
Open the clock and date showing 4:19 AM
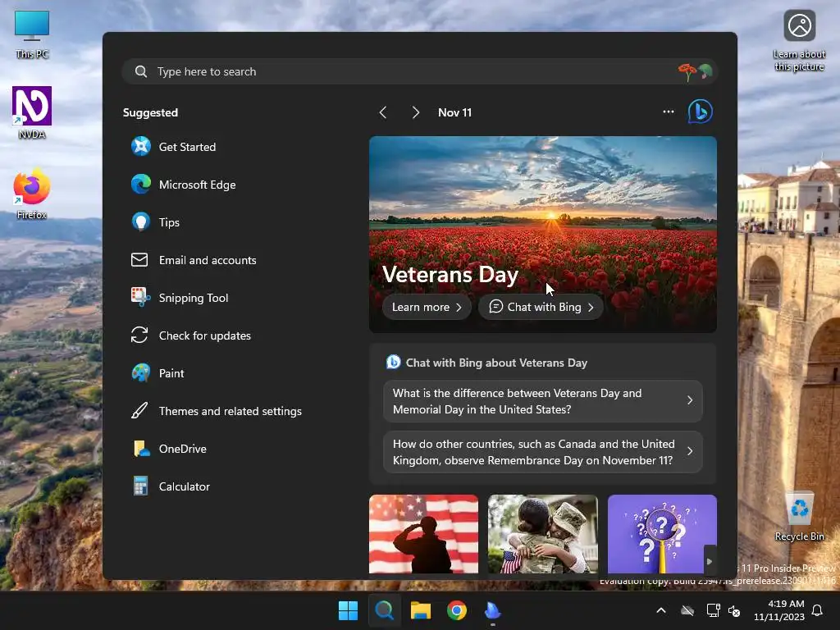pyautogui.click(x=779, y=610)
